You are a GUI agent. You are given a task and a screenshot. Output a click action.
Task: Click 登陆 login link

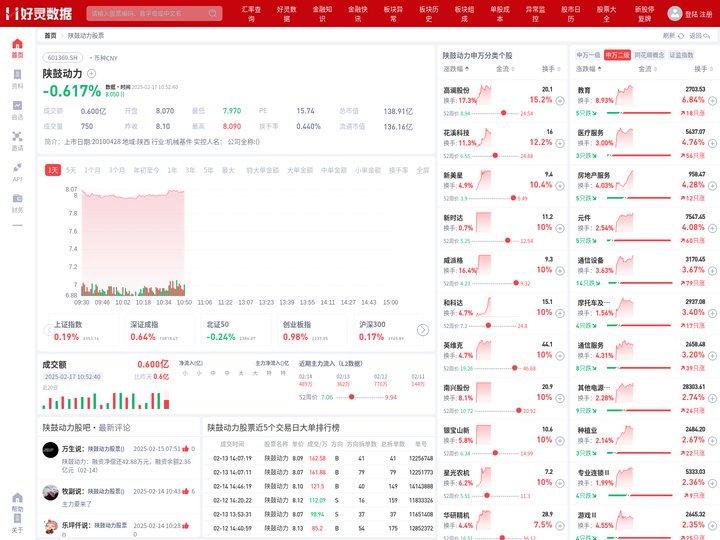point(691,14)
